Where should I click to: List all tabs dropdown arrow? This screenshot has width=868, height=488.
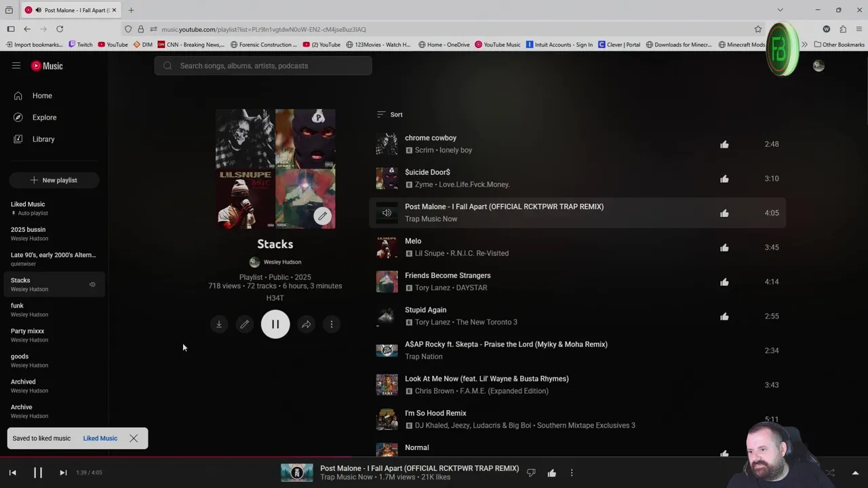coord(780,10)
